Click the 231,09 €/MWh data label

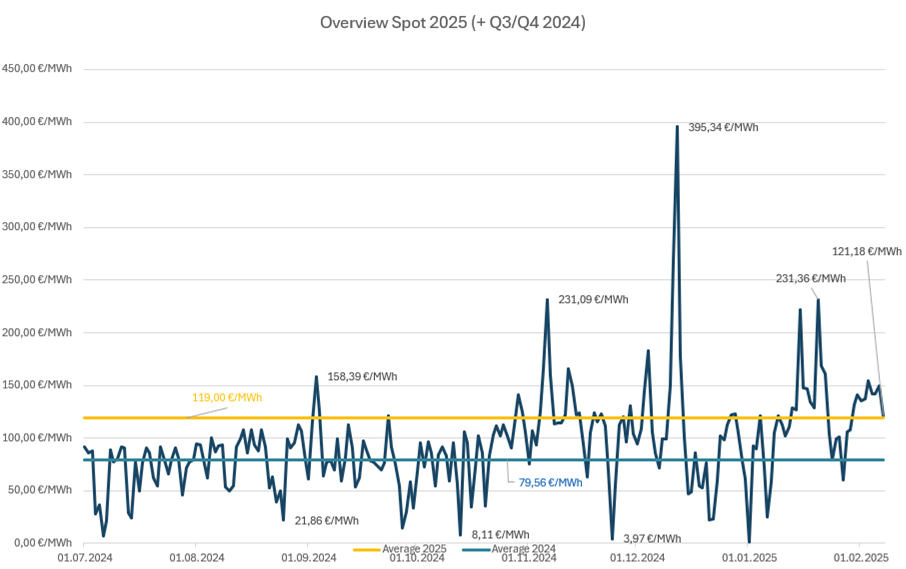(593, 299)
